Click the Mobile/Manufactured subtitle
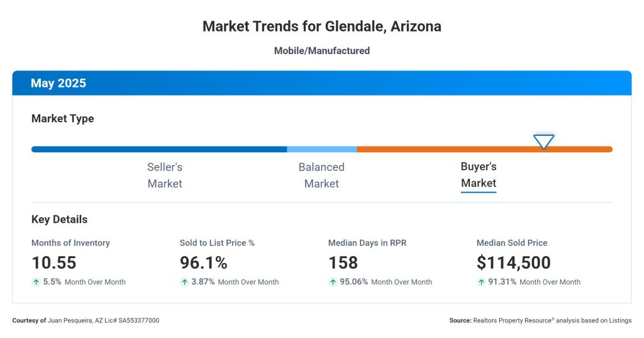Viewport: 644px width, 338px height. [x=321, y=50]
